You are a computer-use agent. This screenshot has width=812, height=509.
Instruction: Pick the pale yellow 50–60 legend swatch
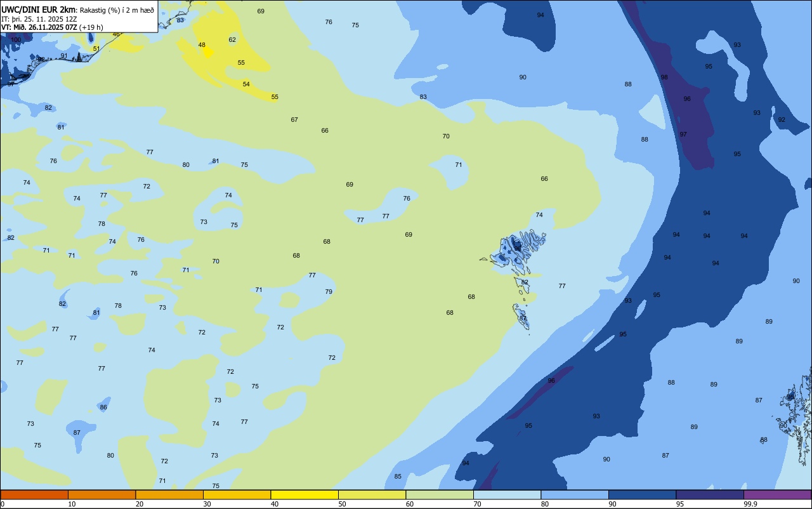click(x=372, y=494)
